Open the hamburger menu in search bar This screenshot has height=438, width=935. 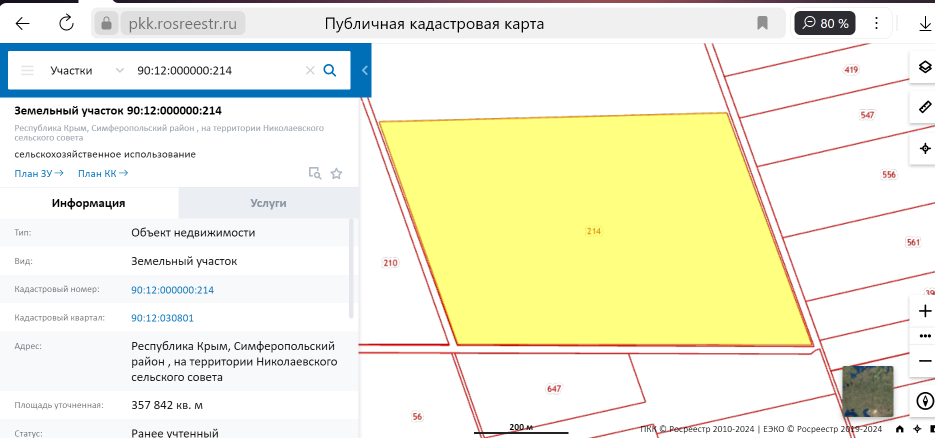pos(27,70)
